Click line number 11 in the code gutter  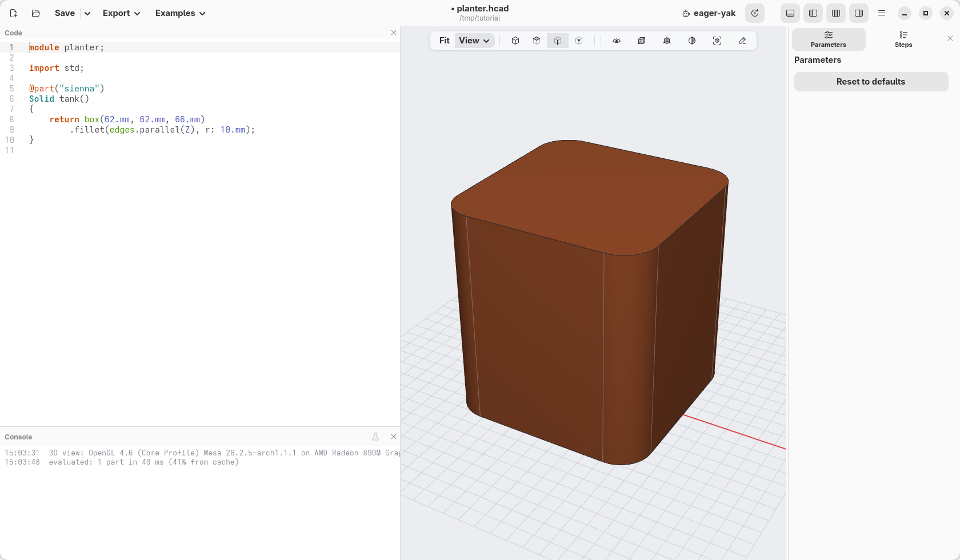point(10,150)
